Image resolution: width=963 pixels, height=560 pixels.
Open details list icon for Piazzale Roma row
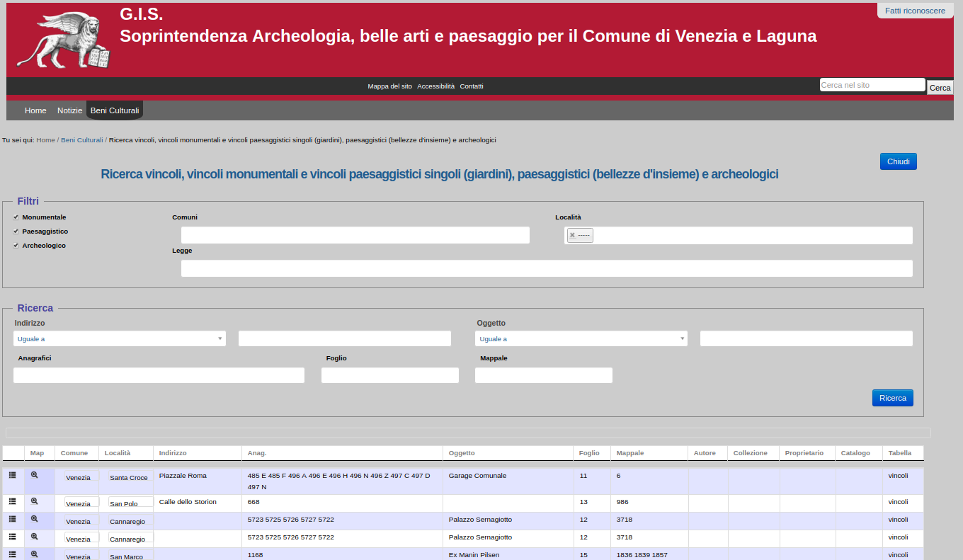coord(12,476)
